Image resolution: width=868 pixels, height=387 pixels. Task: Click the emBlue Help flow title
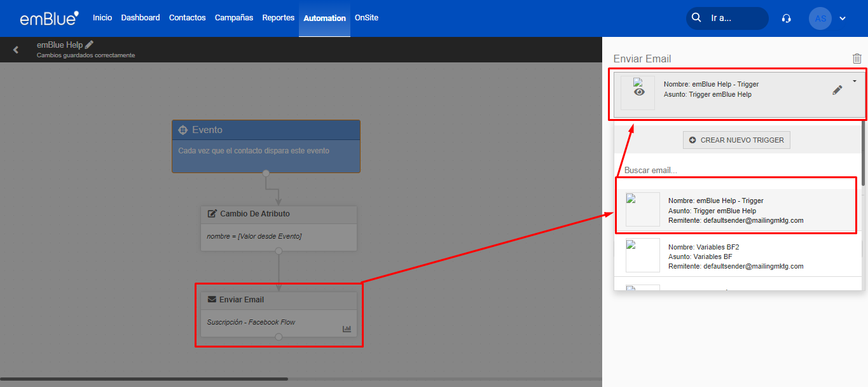click(60, 45)
